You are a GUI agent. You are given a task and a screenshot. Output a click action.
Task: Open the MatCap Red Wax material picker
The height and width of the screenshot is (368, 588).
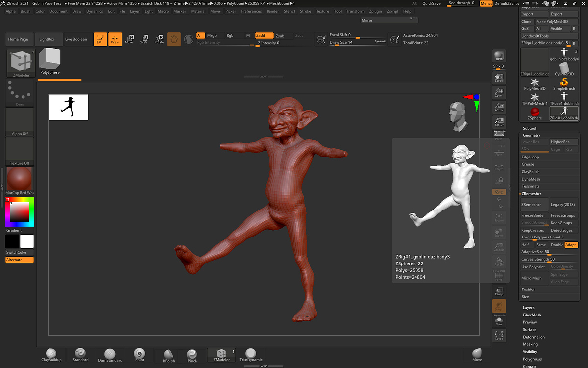[x=20, y=181]
